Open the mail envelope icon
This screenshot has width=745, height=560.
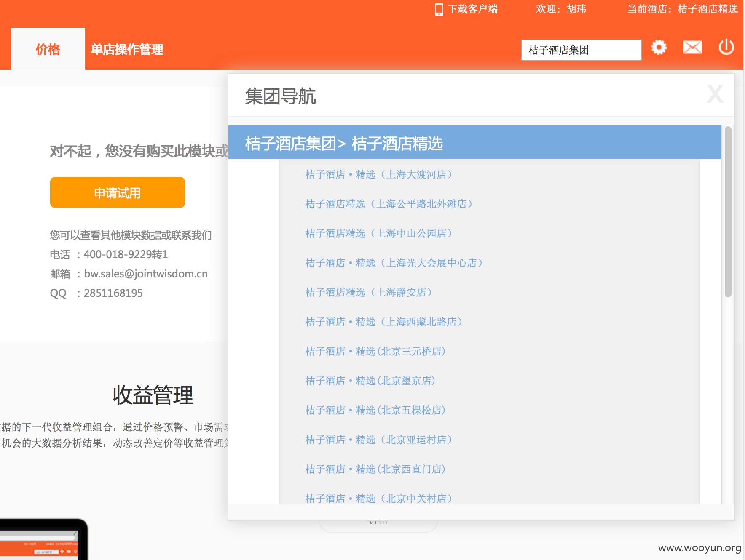693,47
